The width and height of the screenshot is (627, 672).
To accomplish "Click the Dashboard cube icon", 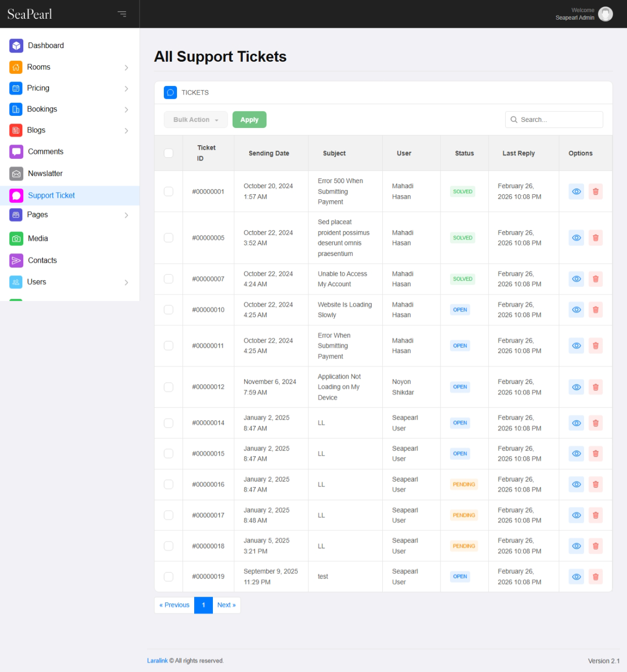I will click(x=16, y=46).
